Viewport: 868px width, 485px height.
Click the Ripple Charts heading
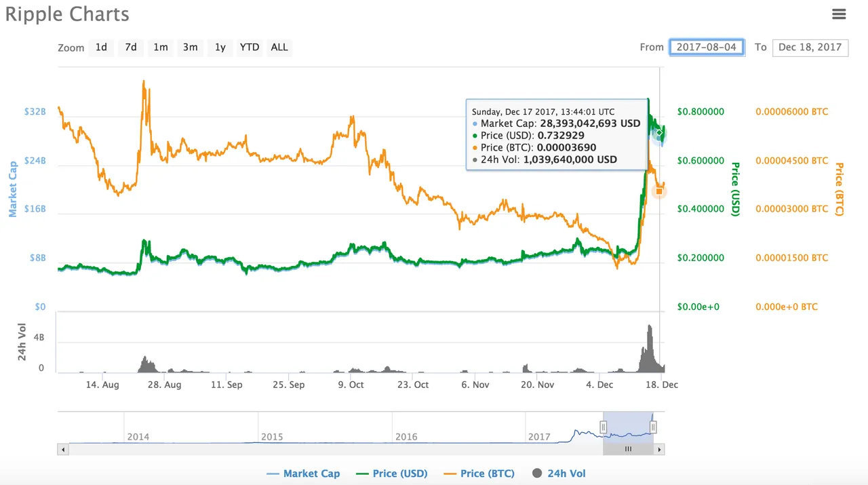(67, 14)
